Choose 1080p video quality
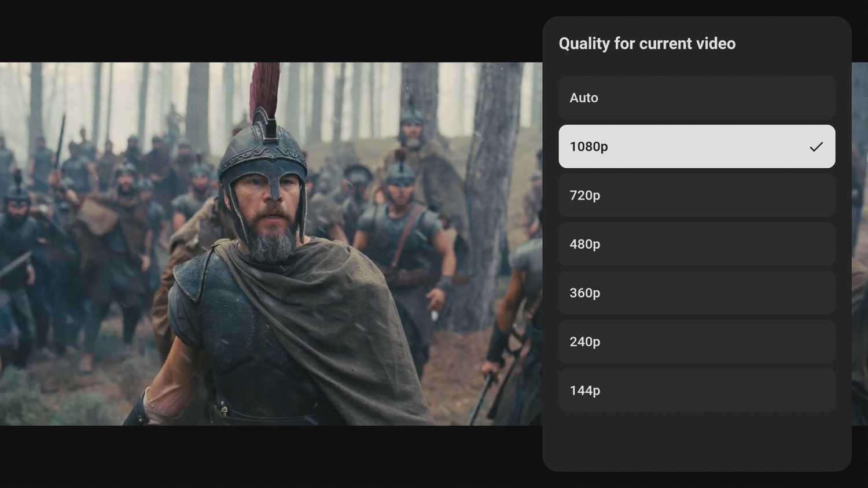 coord(697,146)
